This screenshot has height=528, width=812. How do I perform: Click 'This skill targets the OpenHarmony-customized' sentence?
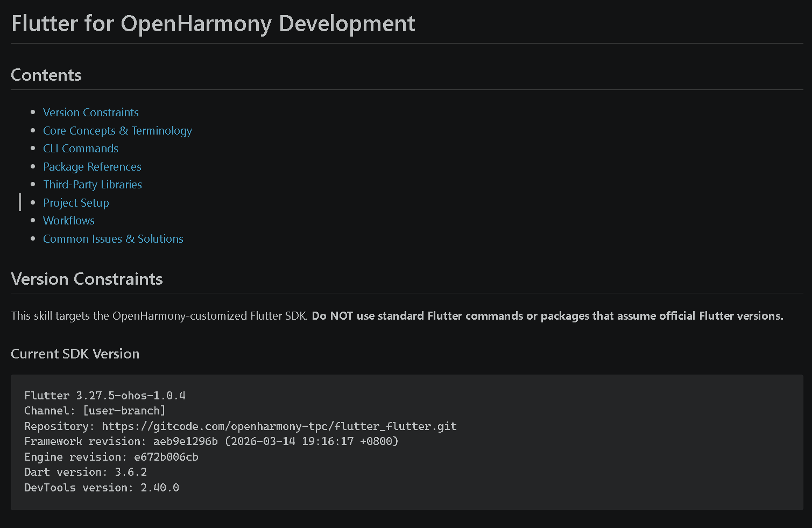pyautogui.click(x=160, y=316)
